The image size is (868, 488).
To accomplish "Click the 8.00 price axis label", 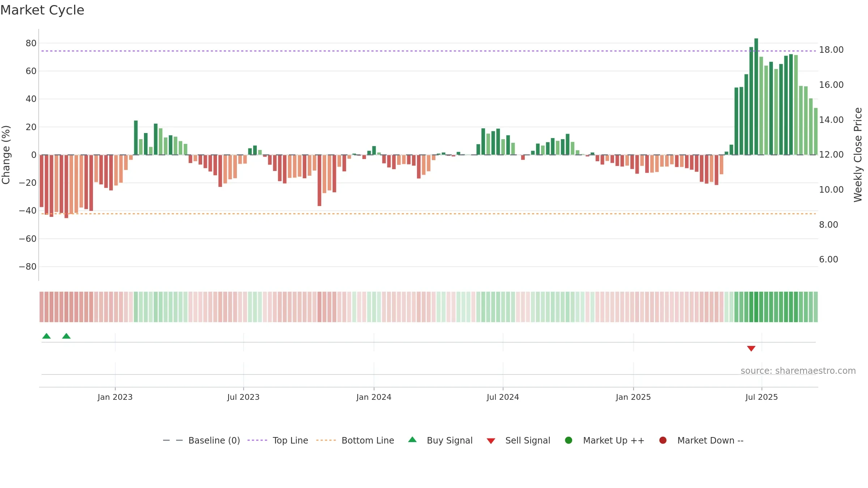I will point(828,224).
